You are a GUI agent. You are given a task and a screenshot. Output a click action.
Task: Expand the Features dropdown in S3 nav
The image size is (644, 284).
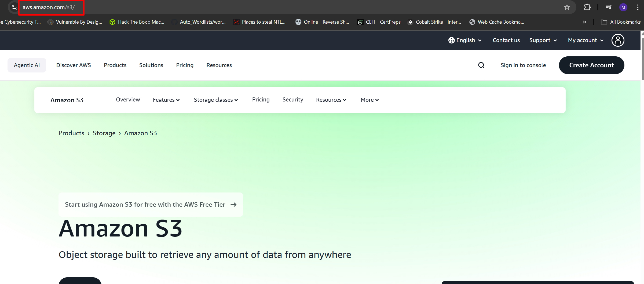click(x=166, y=100)
